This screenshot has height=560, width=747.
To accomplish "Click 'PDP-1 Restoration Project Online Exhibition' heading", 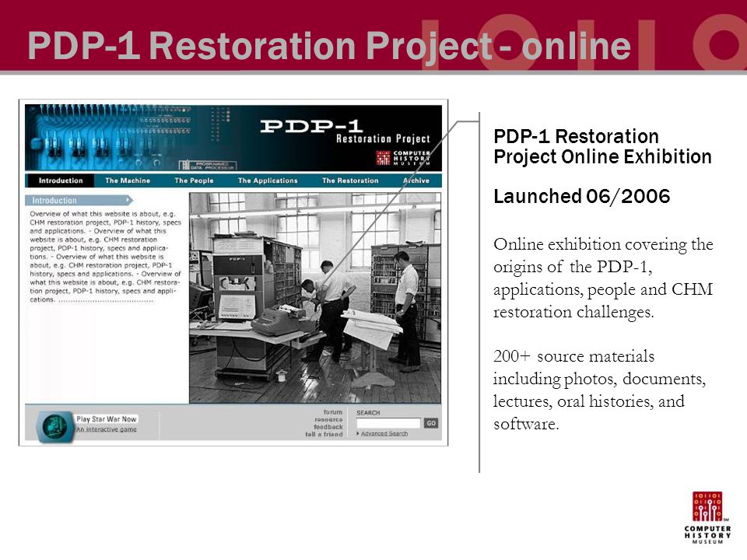I will tap(602, 146).
